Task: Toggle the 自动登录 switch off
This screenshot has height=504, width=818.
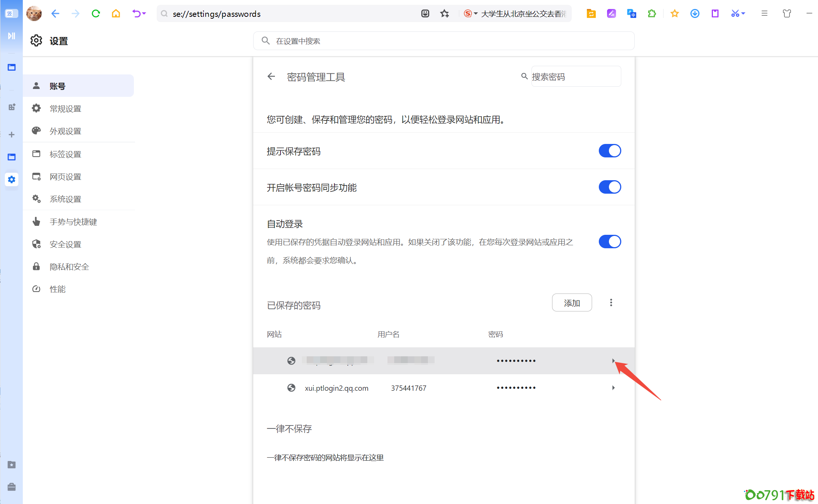Action: click(610, 242)
